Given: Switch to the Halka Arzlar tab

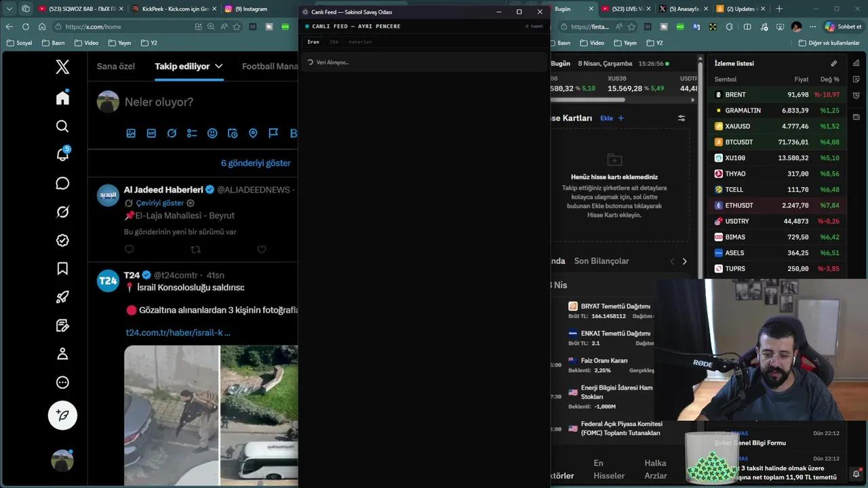Looking at the screenshot, I should click(x=655, y=469).
